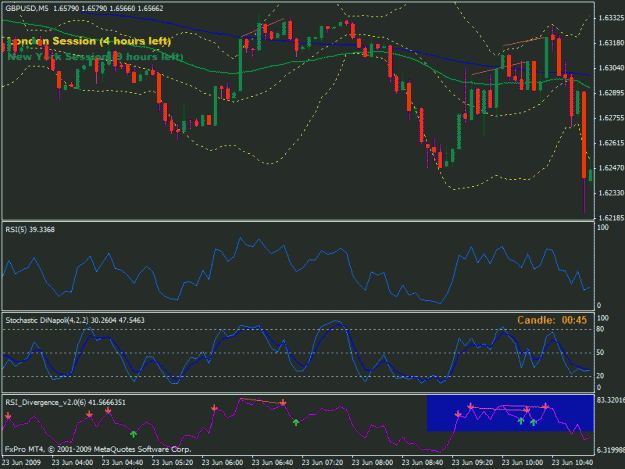Screen dimensions: 625x469
Task: Click the 1.62615 price axis label
Action: click(611, 143)
